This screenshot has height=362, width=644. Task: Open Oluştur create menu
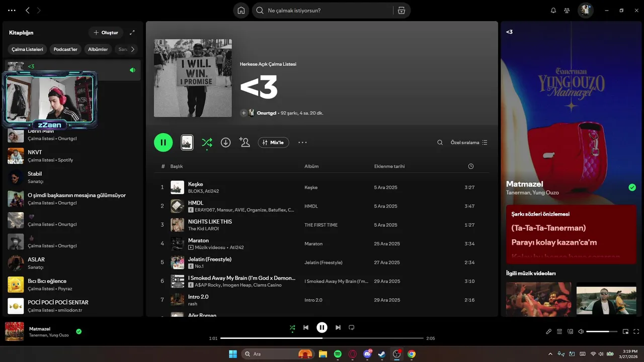coord(106,33)
